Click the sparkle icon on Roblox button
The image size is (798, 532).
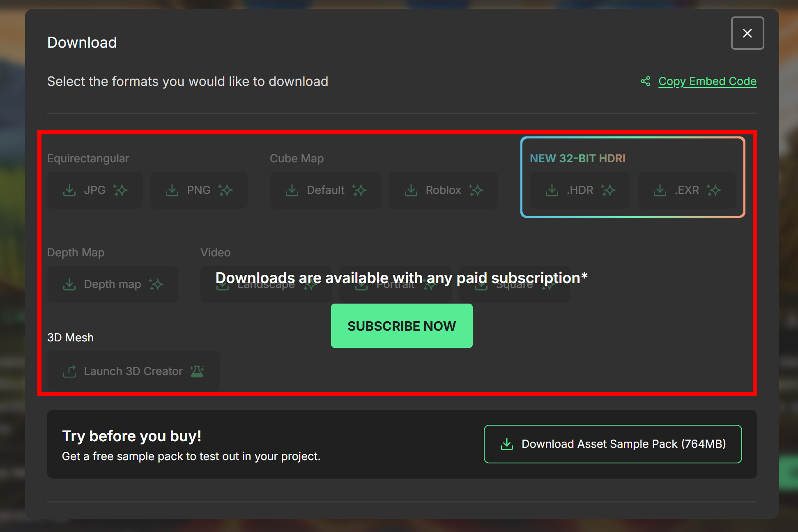pyautogui.click(x=476, y=190)
